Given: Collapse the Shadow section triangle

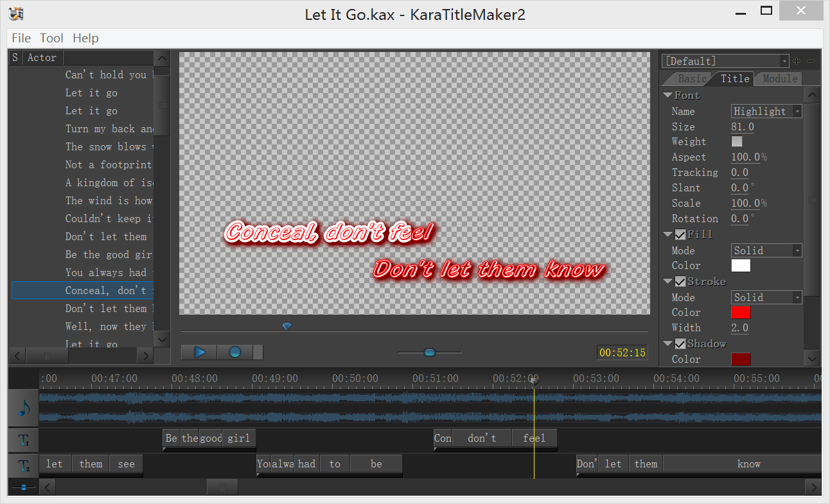Looking at the screenshot, I should tap(668, 343).
